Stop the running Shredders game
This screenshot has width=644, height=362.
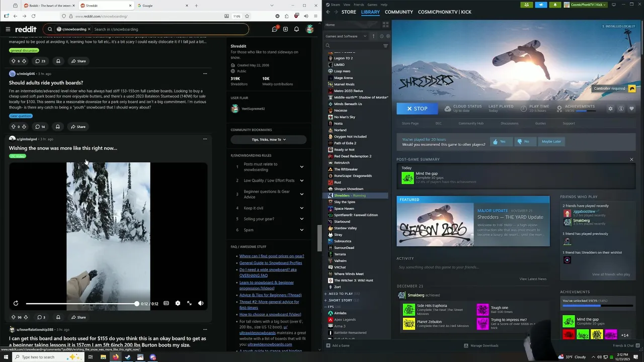(x=417, y=109)
